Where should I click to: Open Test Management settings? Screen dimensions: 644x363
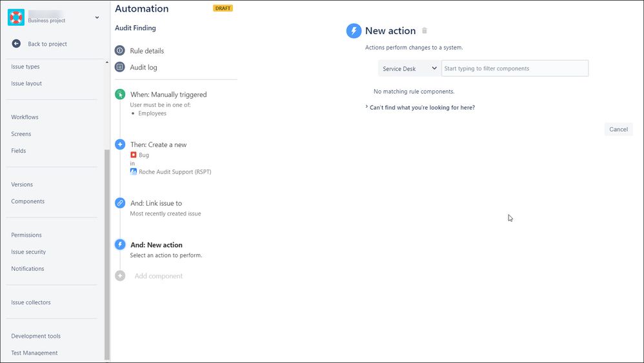[x=34, y=352]
